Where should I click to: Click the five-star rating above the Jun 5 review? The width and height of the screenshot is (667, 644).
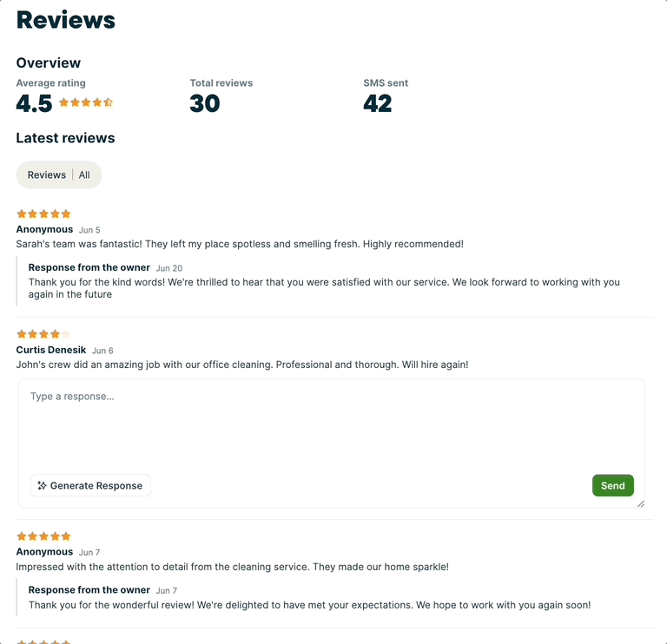(43, 214)
